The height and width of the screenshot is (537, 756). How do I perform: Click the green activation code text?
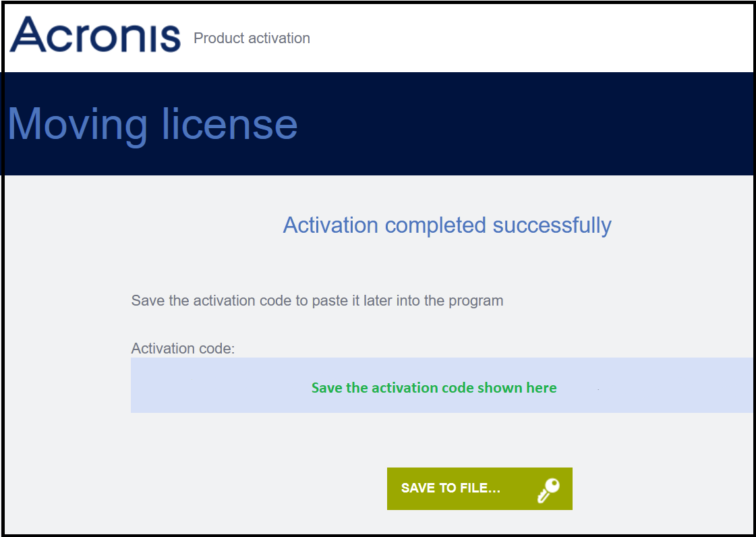pyautogui.click(x=433, y=388)
